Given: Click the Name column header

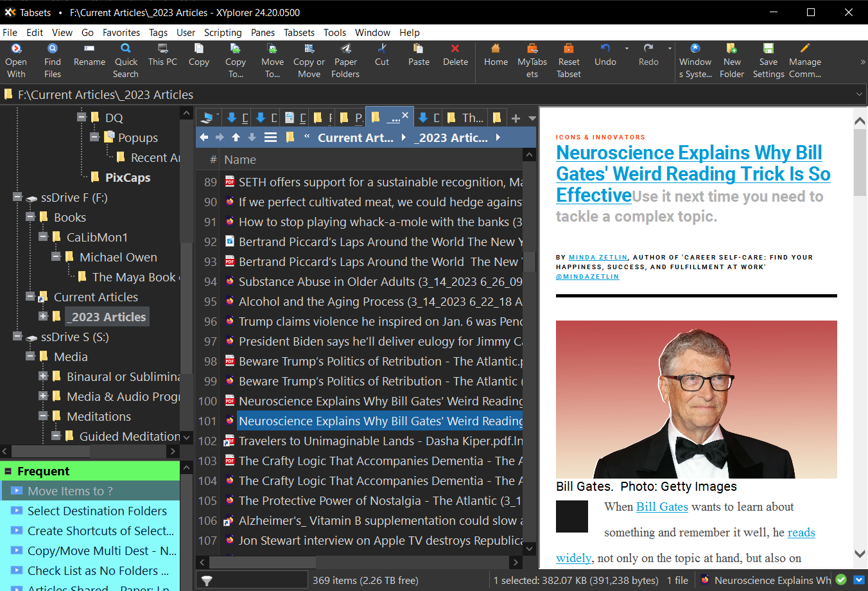Looking at the screenshot, I should click(240, 159).
